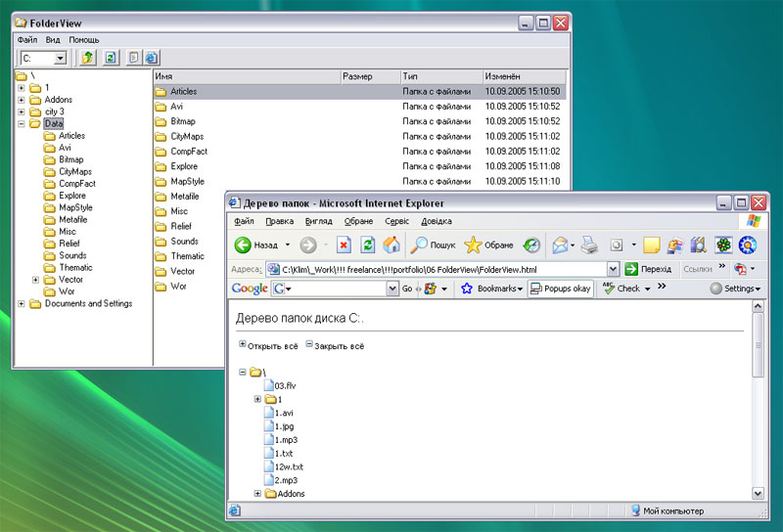The image size is (783, 532).
Task: Click the Google logo on the toolbar
Action: (x=250, y=288)
